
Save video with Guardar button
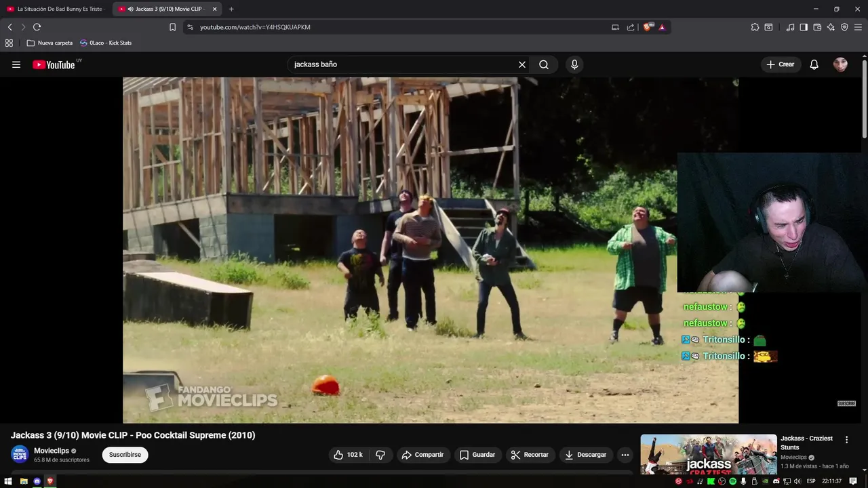point(477,455)
